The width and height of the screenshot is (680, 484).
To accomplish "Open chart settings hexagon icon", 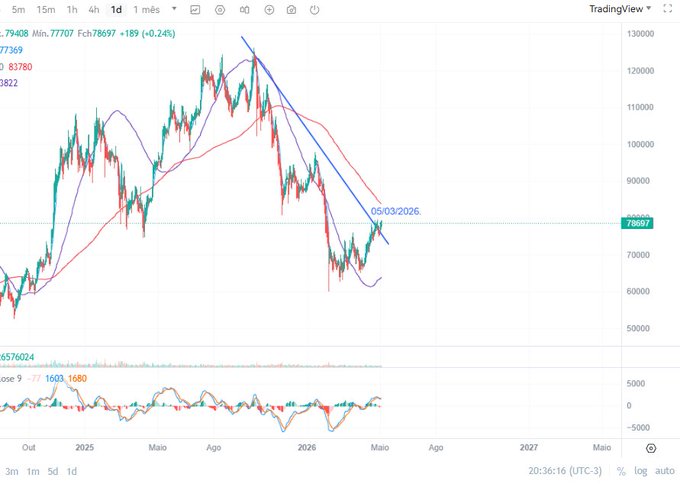I will coord(220,10).
